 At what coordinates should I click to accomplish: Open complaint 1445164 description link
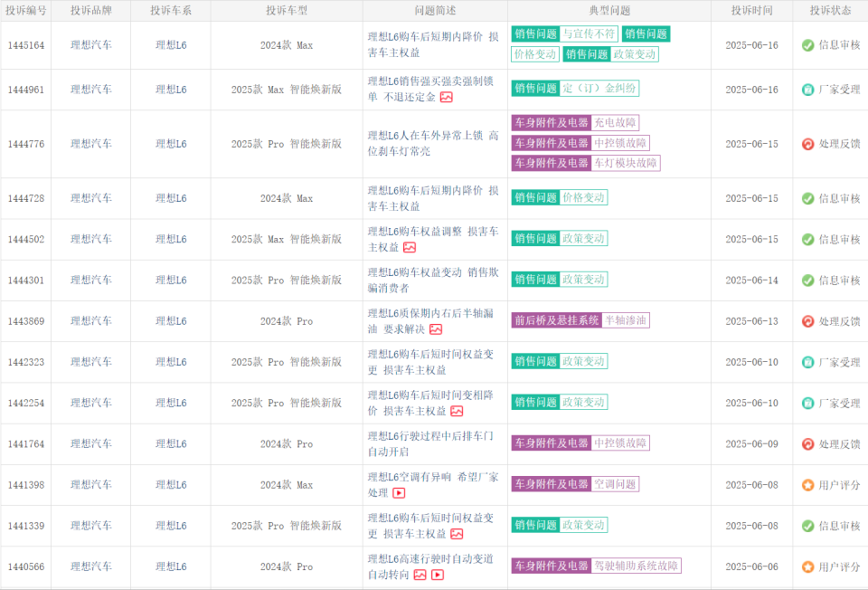point(433,45)
